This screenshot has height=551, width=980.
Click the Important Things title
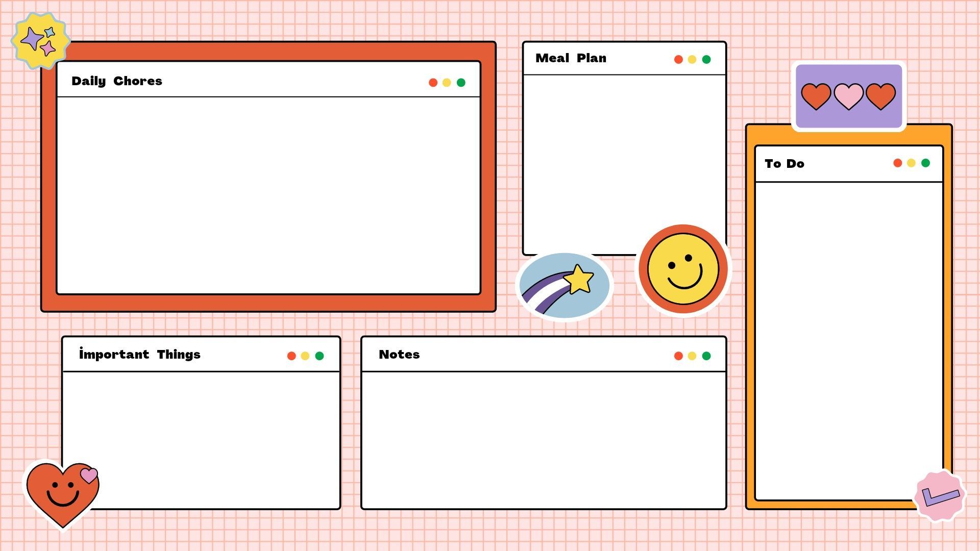click(140, 355)
